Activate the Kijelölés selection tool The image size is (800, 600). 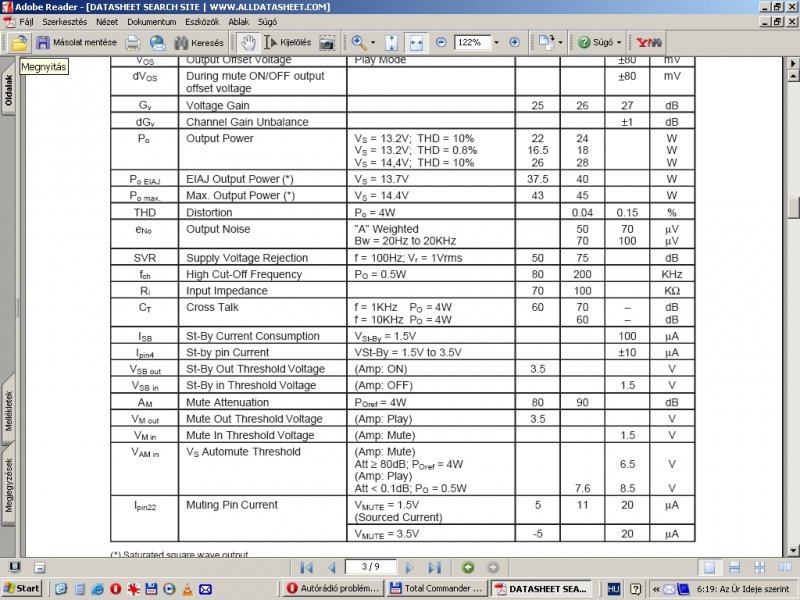[287, 43]
